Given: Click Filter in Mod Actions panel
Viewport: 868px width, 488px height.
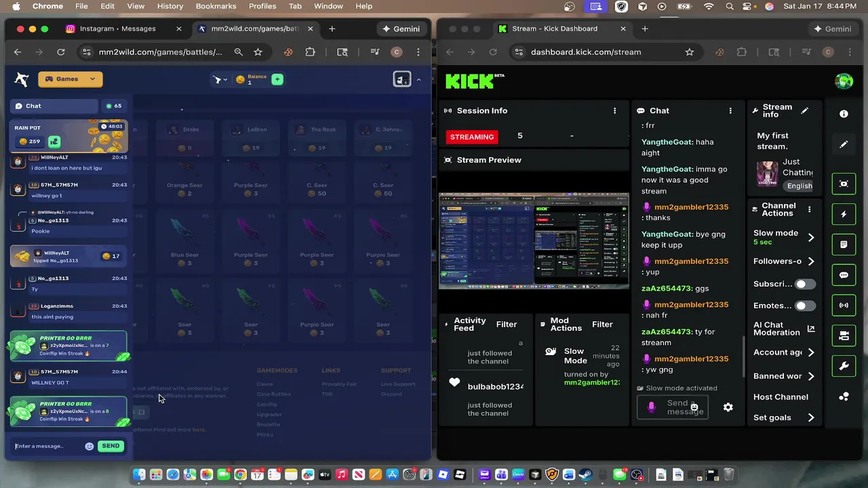Looking at the screenshot, I should (602, 324).
